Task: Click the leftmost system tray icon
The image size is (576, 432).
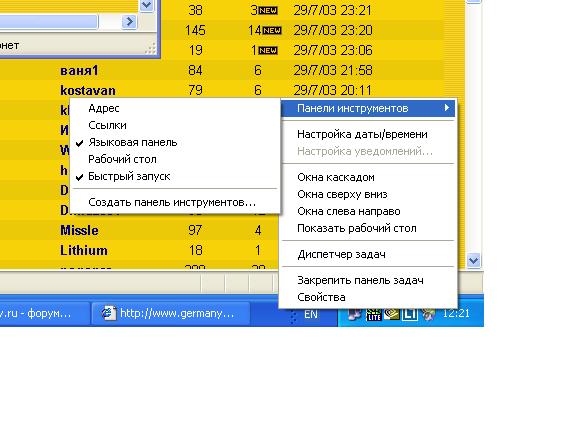Action: (354, 314)
